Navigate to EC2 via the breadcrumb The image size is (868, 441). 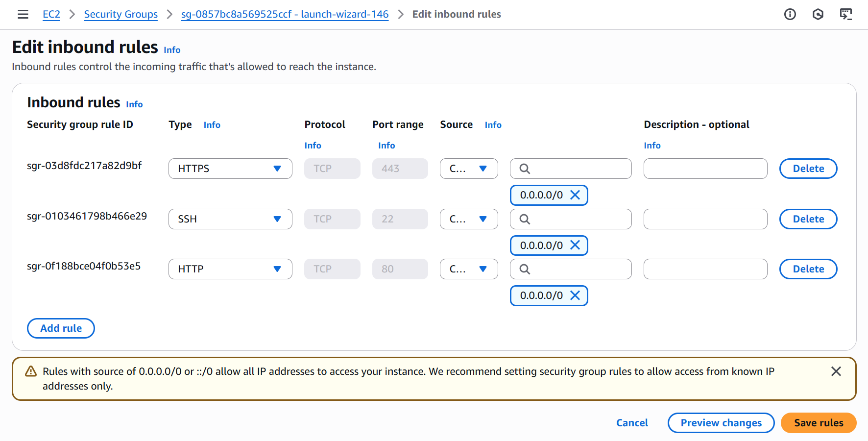click(51, 14)
